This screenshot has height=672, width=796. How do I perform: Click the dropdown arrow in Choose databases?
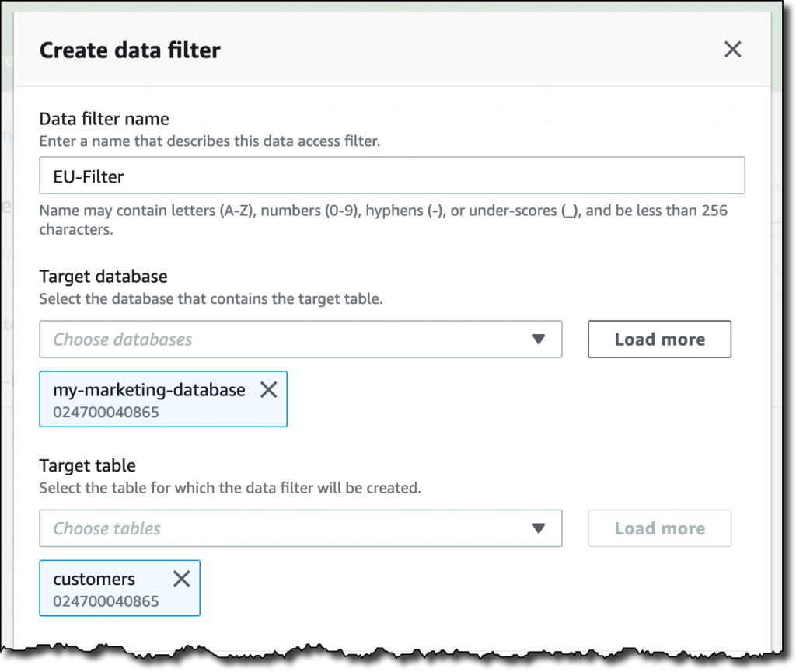(539, 339)
